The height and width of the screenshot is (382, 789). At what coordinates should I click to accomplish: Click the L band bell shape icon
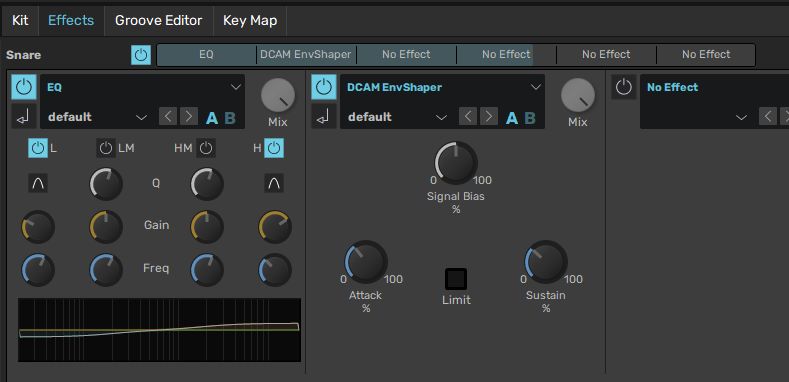38,183
